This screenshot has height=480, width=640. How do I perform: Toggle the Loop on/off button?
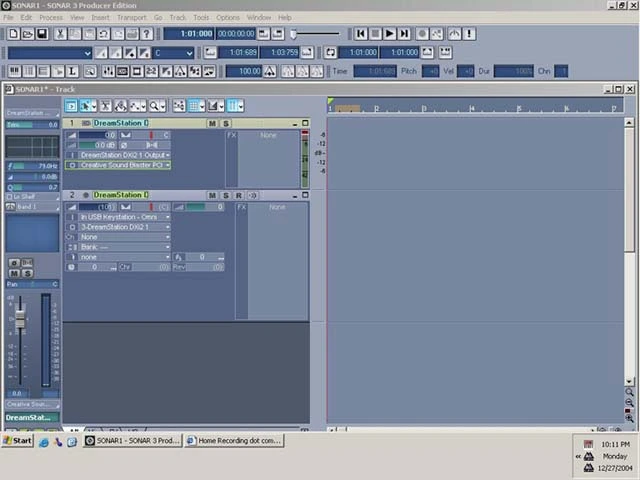(330, 52)
